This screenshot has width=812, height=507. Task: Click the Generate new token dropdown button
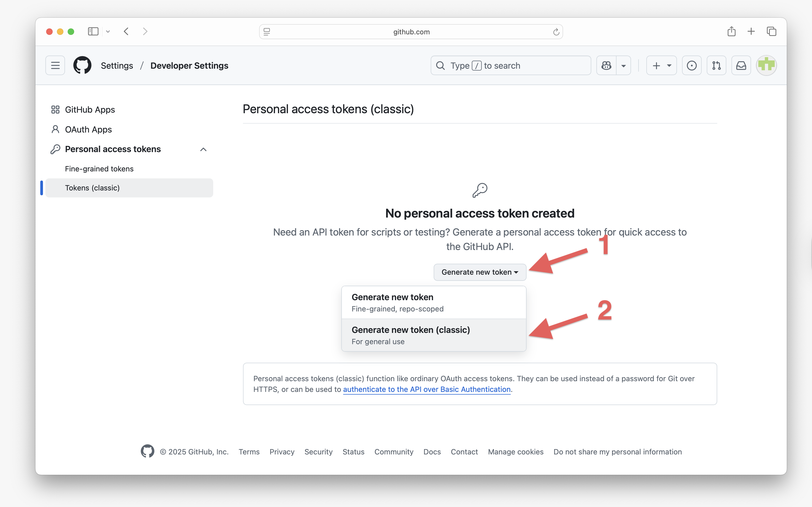click(x=480, y=272)
